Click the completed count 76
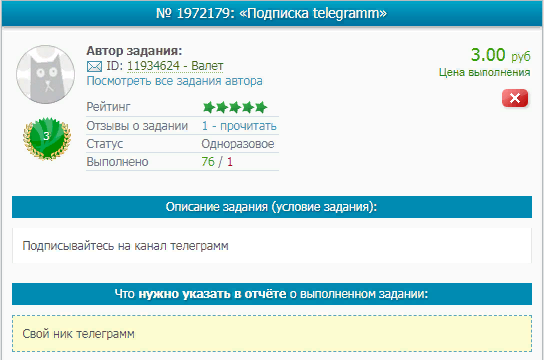This screenshot has width=544, height=360. click(208, 162)
